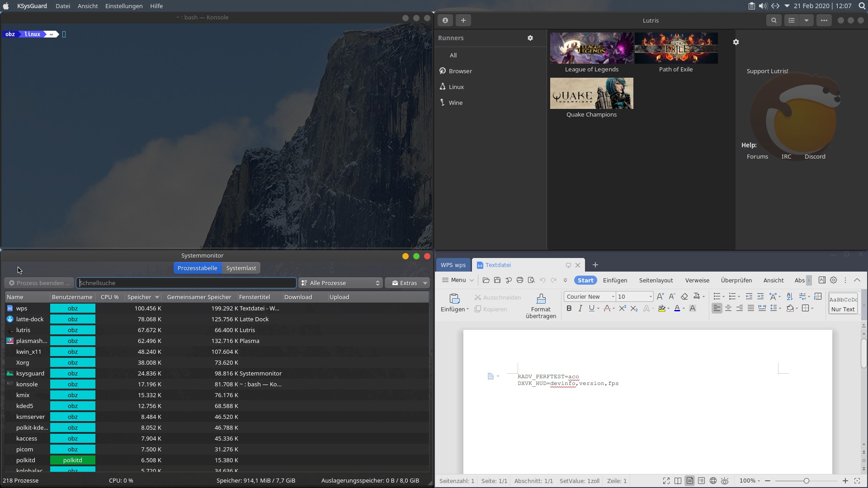Click the add game plus button in Lutris
The width and height of the screenshot is (868, 488).
pos(463,20)
